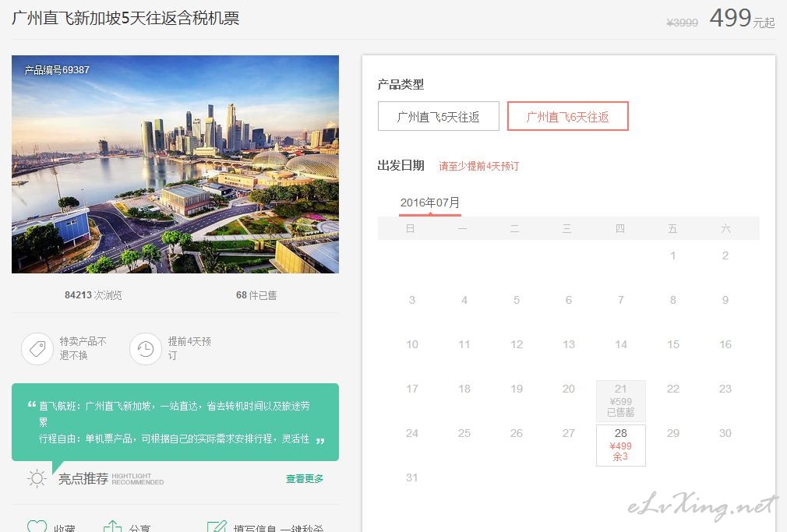The width and height of the screenshot is (787, 532).
Task: Click the heart 收藏 favorite icon
Action: 37,526
